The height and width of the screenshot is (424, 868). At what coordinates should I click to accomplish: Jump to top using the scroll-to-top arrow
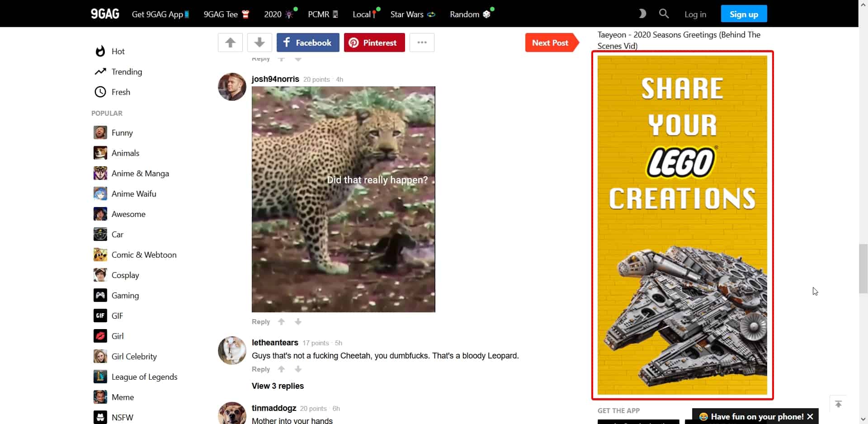838,404
